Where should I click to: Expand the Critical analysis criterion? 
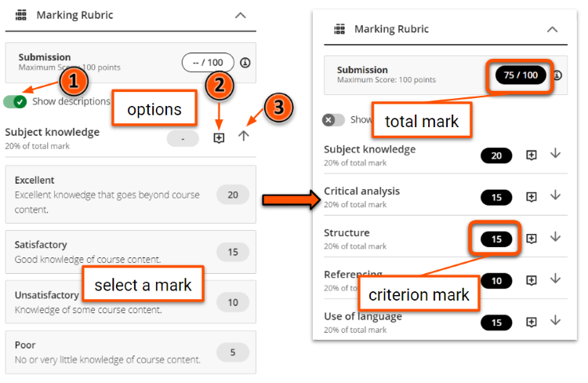click(x=555, y=196)
